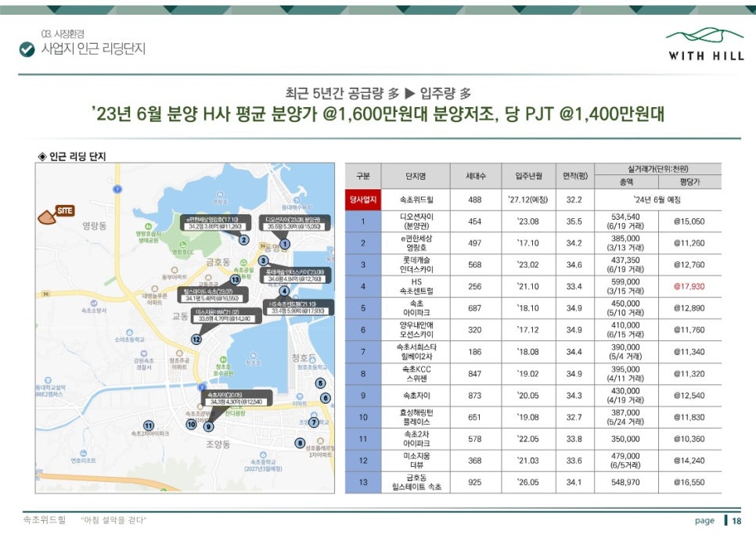Click the 미소지움더뷰 map callout
The image size is (756, 535).
(x=227, y=315)
